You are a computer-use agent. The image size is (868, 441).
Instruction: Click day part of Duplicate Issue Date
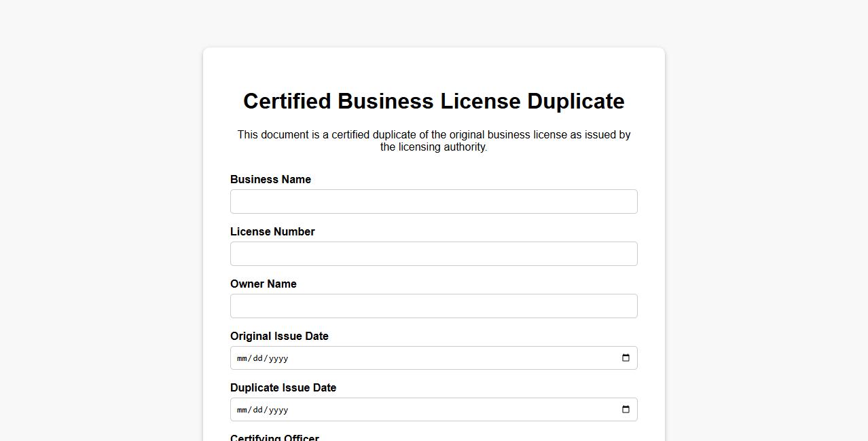pyautogui.click(x=257, y=410)
